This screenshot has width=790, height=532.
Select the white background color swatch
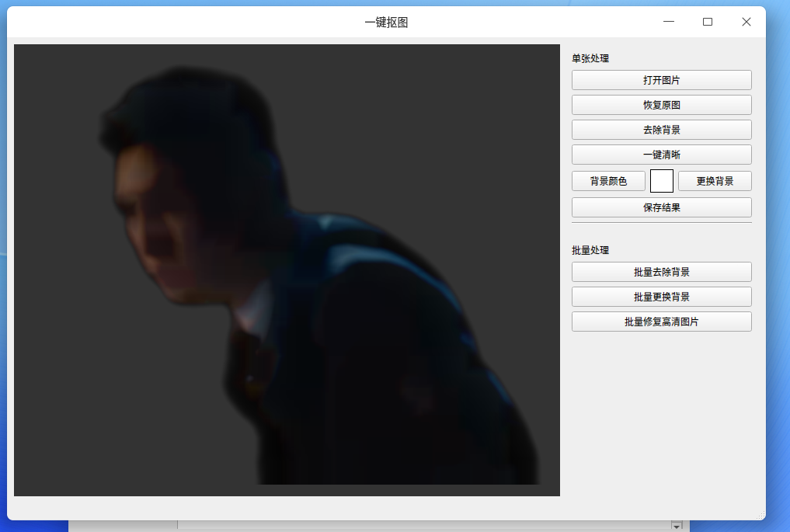[x=662, y=181]
